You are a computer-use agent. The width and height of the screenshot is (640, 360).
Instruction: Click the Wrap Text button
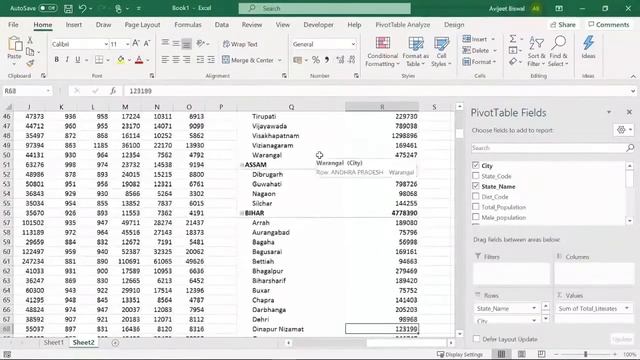point(240,44)
